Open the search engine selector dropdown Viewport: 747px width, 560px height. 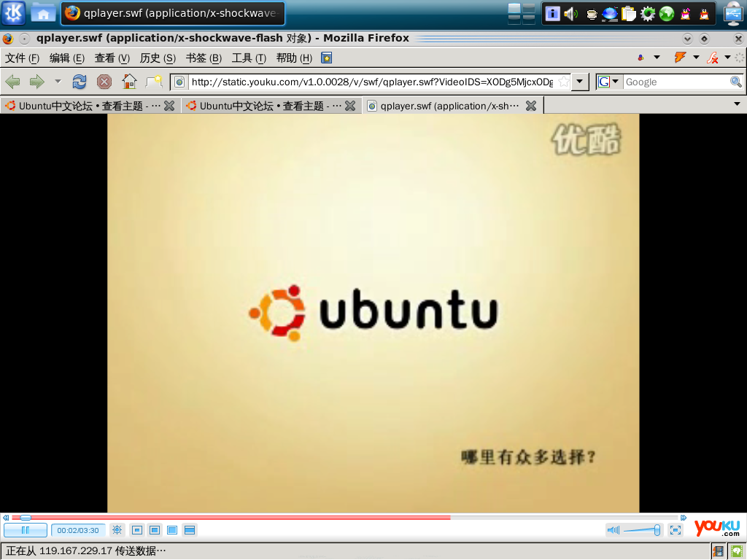[x=609, y=82]
